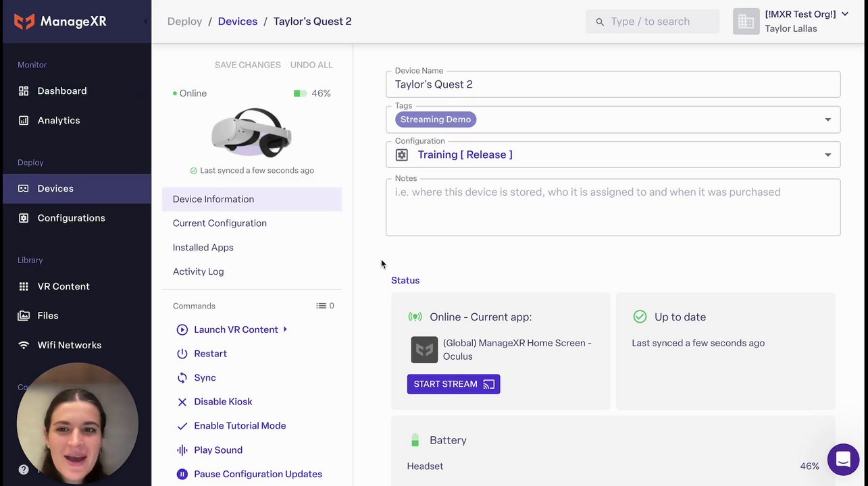Click the Sync command
The image size is (868, 486).
coord(205,378)
